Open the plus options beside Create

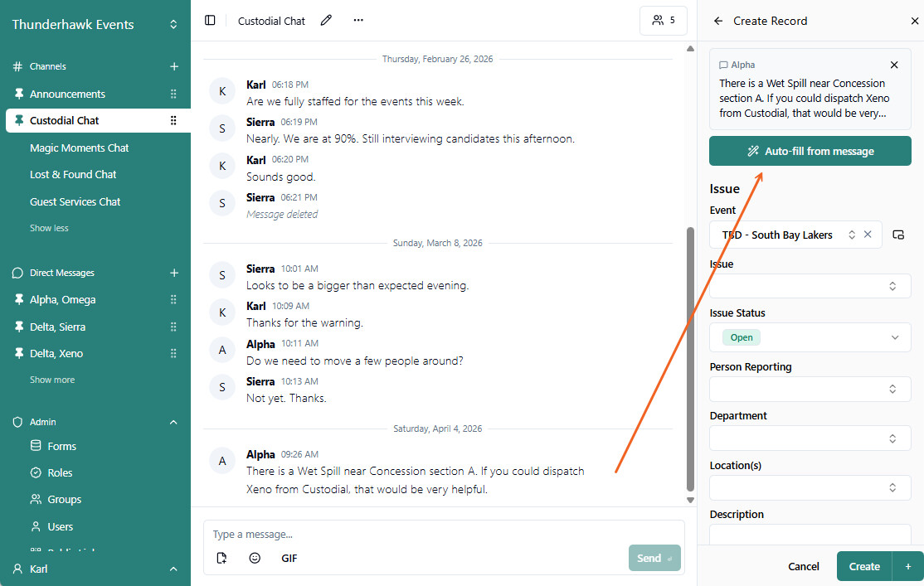coord(908,566)
